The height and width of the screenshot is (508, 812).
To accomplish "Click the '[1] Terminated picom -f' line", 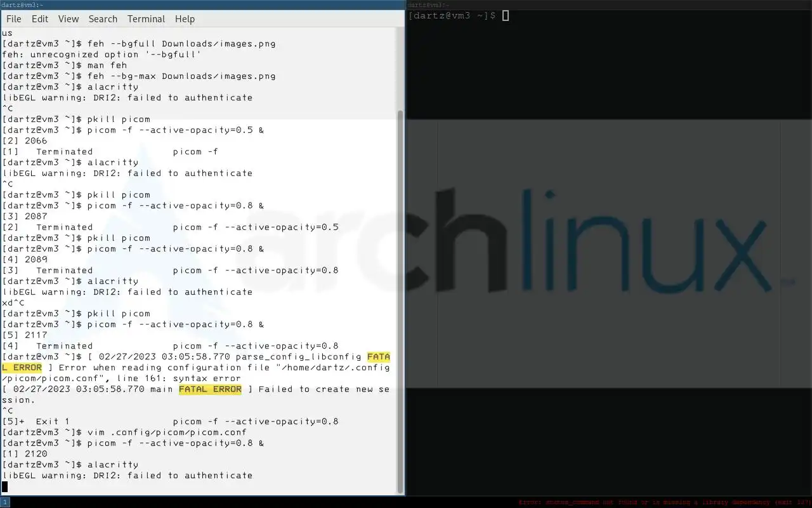I will (x=110, y=152).
